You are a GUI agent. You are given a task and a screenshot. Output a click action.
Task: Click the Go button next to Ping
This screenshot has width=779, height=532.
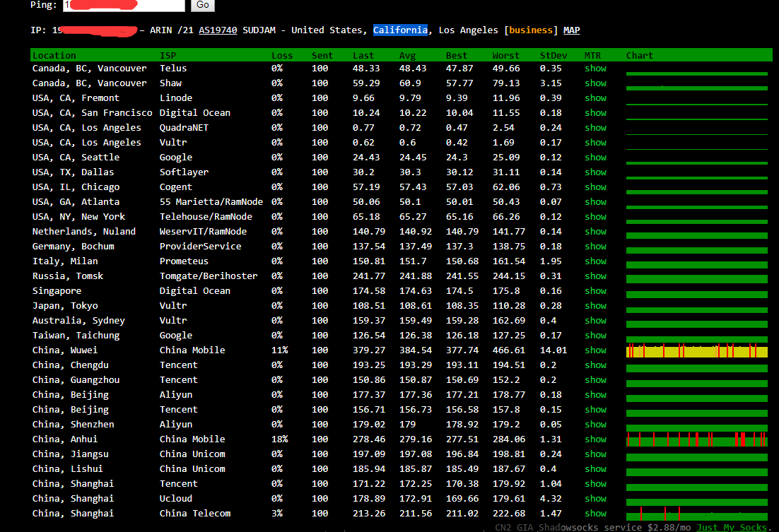203,5
